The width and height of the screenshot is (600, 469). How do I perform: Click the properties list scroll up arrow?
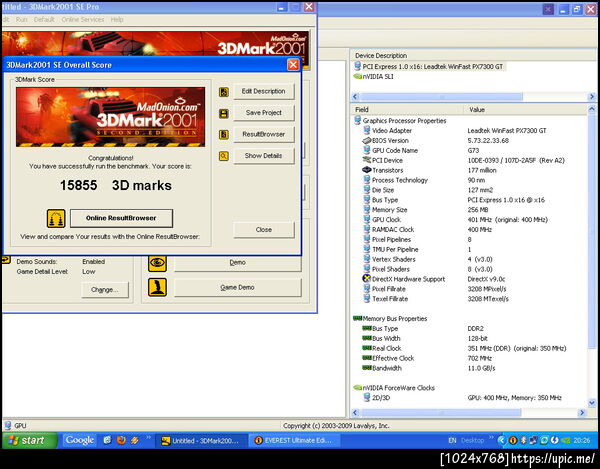coord(592,110)
